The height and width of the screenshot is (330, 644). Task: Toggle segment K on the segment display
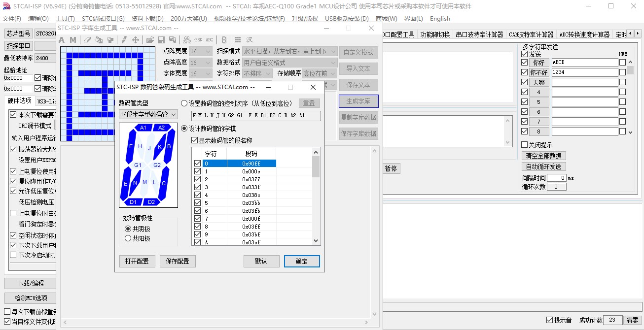tap(159, 147)
